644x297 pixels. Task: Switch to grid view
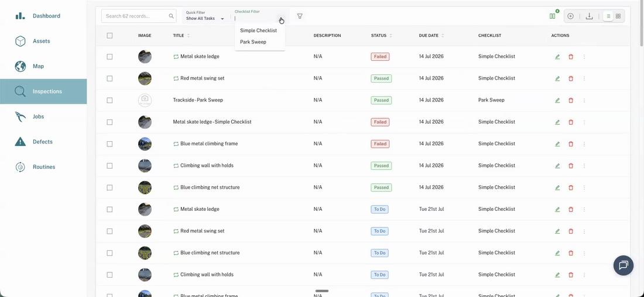click(x=618, y=16)
